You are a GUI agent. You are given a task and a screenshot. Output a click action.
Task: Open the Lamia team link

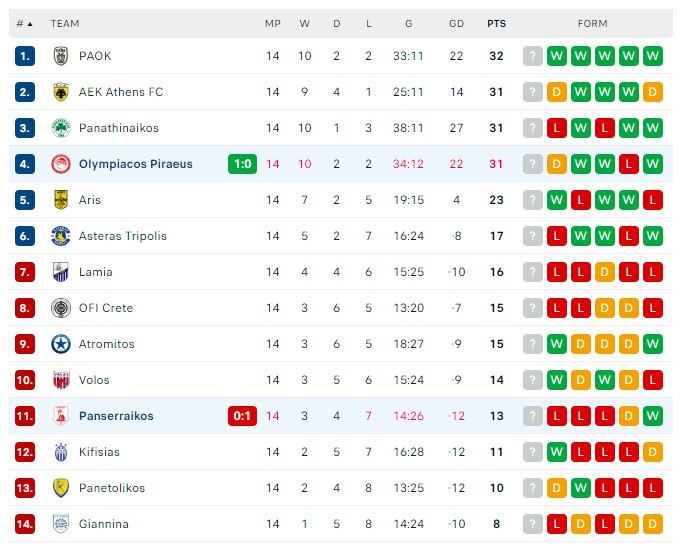click(95, 272)
